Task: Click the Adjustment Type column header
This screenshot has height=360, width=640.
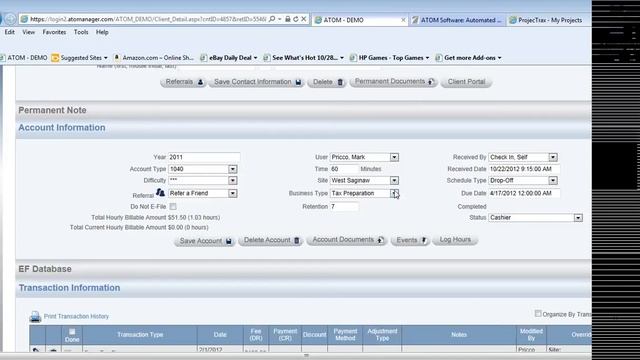Action: pyautogui.click(x=382, y=335)
